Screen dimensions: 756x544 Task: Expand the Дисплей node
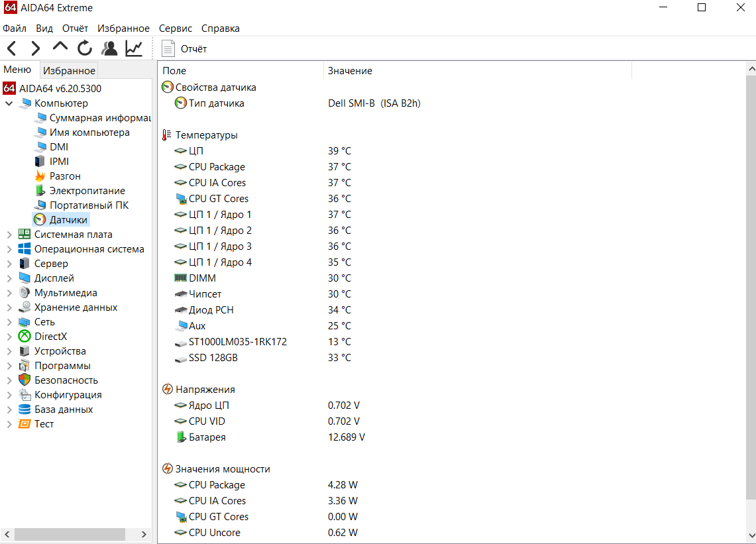9,278
